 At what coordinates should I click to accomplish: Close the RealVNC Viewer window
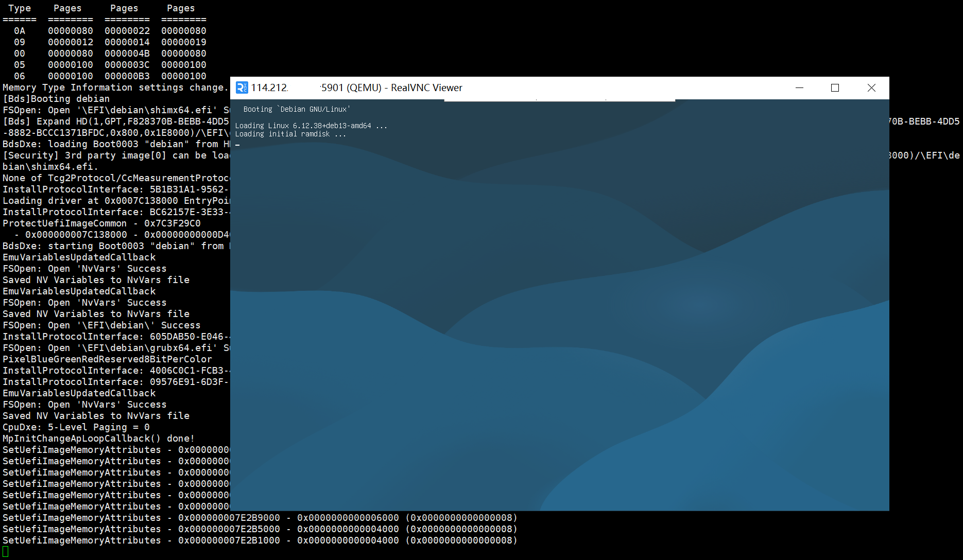[x=871, y=87]
